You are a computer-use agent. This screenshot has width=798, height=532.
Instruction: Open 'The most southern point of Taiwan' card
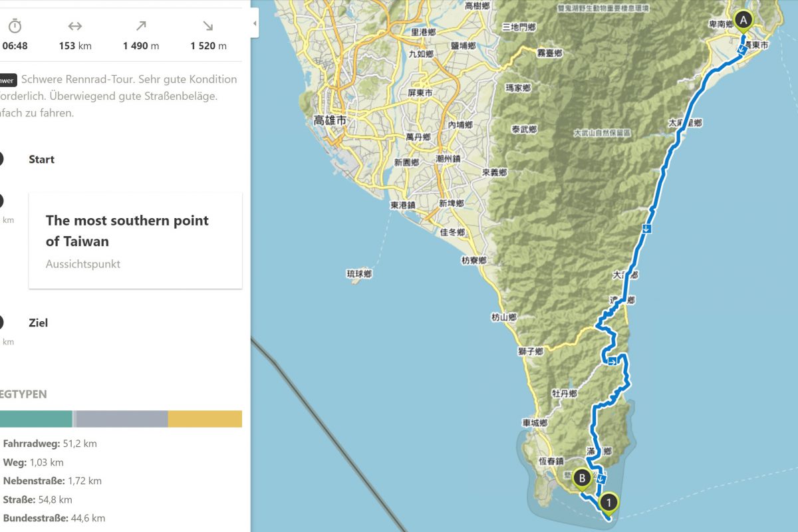coord(135,241)
